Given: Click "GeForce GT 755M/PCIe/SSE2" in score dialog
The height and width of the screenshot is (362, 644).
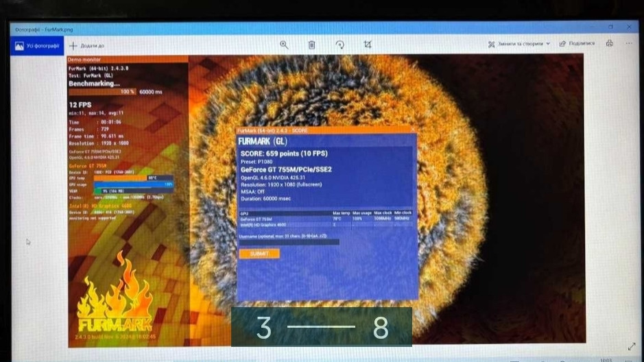Looking at the screenshot, I should [286, 169].
